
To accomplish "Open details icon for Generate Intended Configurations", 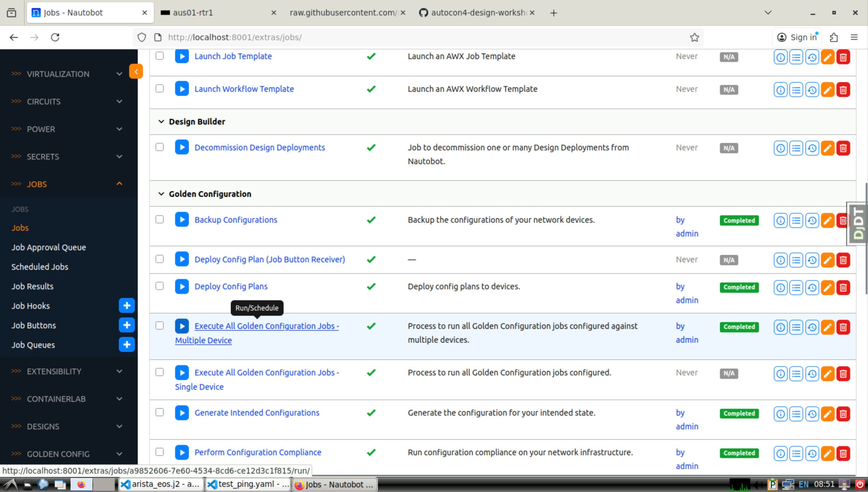I will pyautogui.click(x=780, y=414).
